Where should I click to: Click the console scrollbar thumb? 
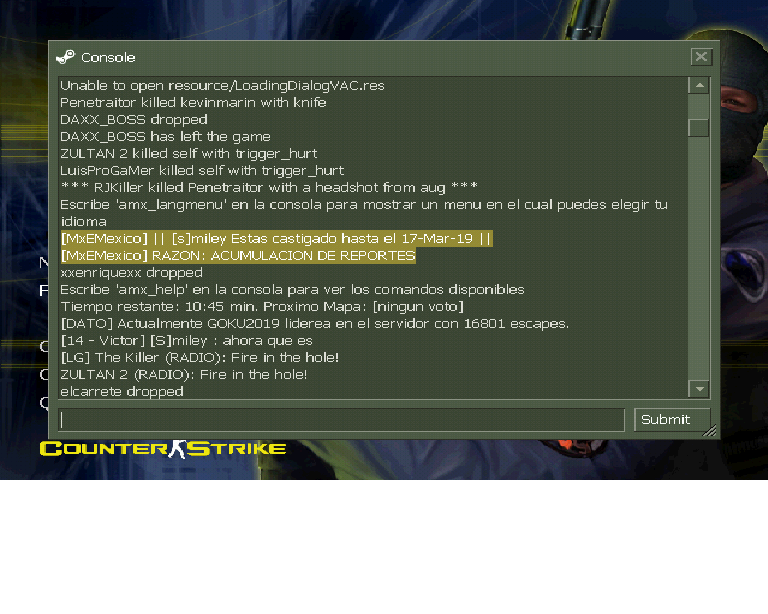[x=698, y=128]
